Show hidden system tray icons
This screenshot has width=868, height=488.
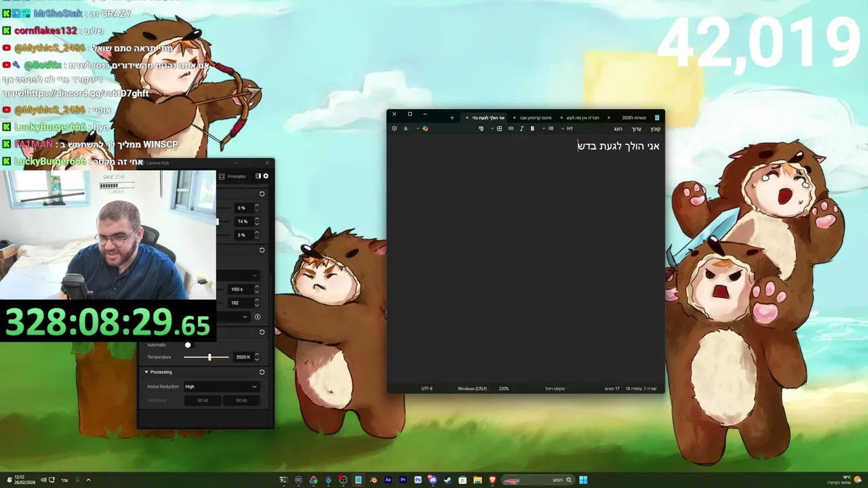point(88,480)
